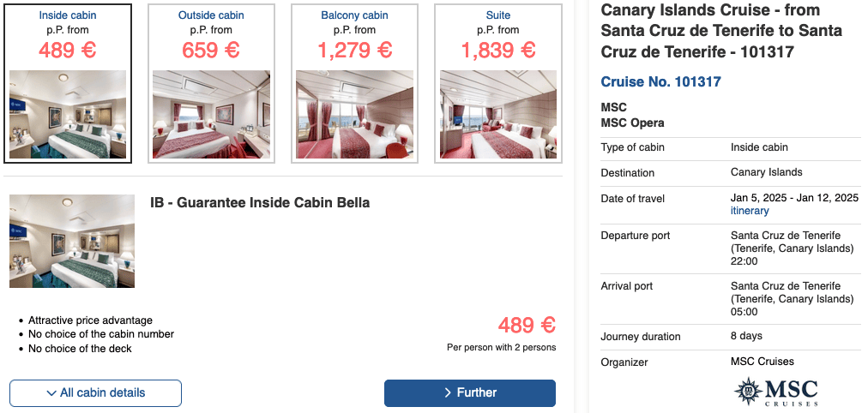Click the 1,279 € Balcony cabin price
This screenshot has height=413, width=868.
[353, 50]
